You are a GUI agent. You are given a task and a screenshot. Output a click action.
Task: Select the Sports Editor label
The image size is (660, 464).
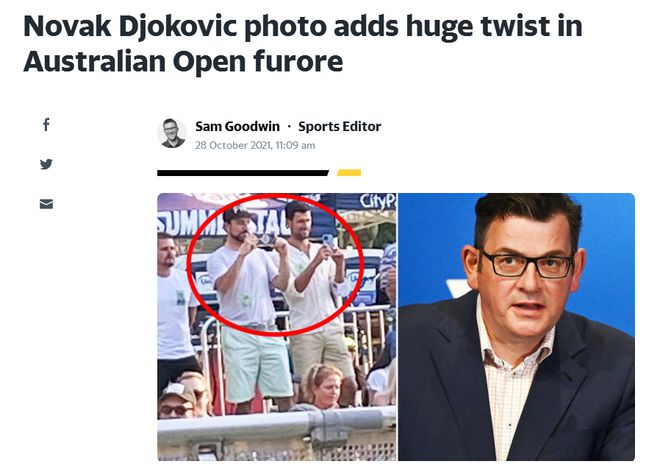pyautogui.click(x=340, y=126)
